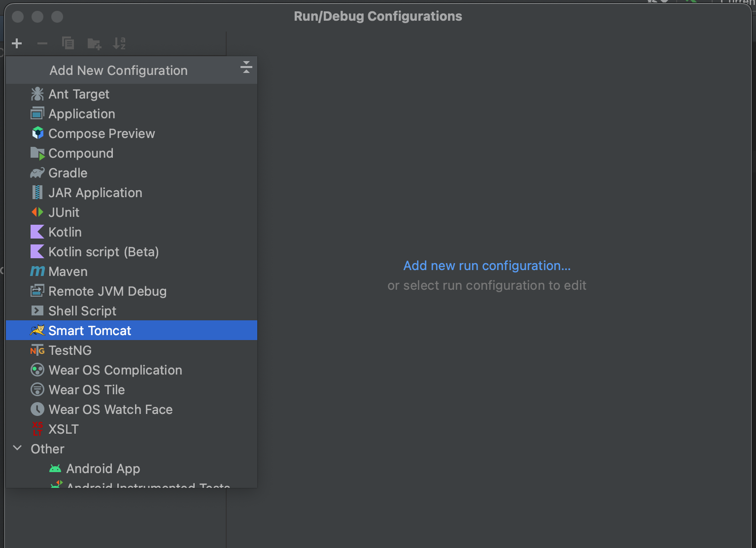This screenshot has width=756, height=548.
Task: Click the purple Kotlin logo icon
Action: pos(37,232)
